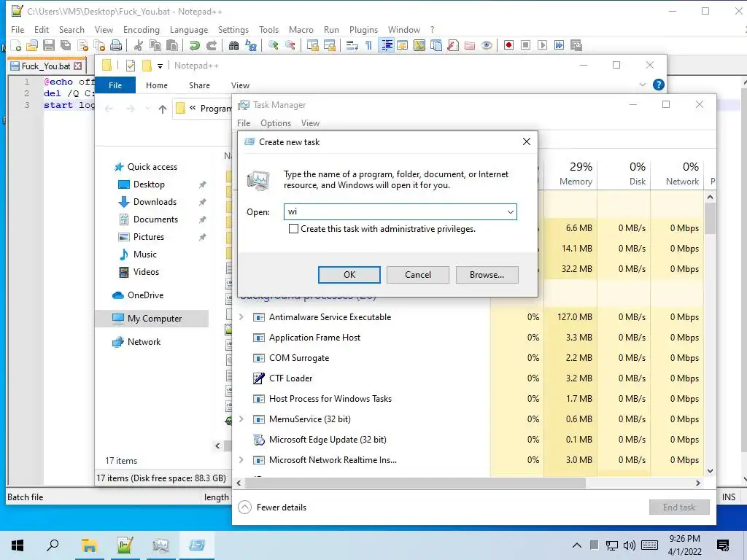Click the Copy icon in Notepad++ toolbar

coord(155,45)
